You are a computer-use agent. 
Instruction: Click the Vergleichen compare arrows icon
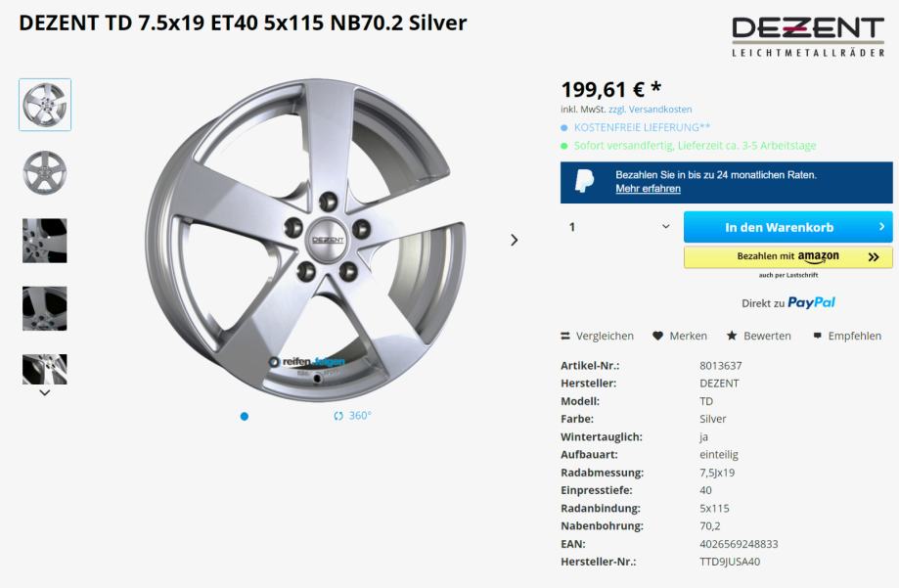pyautogui.click(x=565, y=337)
